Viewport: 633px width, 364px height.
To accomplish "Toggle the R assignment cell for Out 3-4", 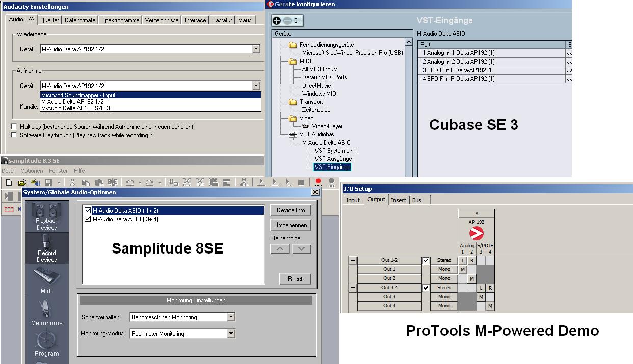I will [490, 288].
